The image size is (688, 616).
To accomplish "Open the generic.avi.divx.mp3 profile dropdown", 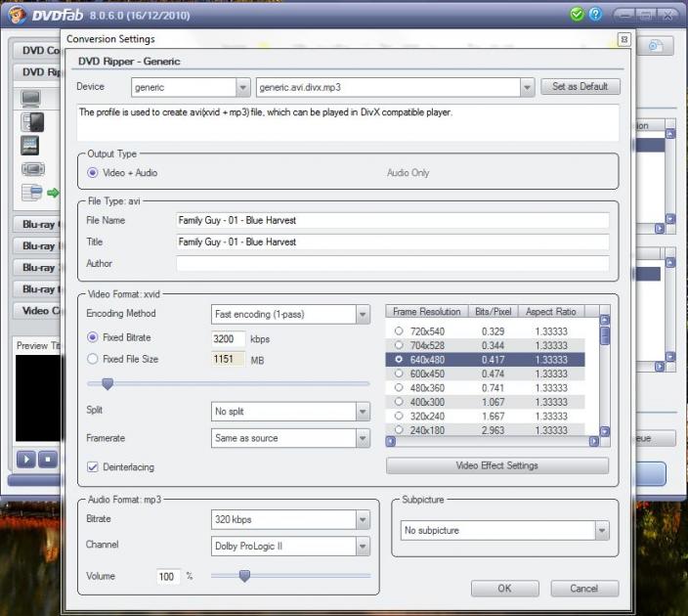I will point(527,87).
